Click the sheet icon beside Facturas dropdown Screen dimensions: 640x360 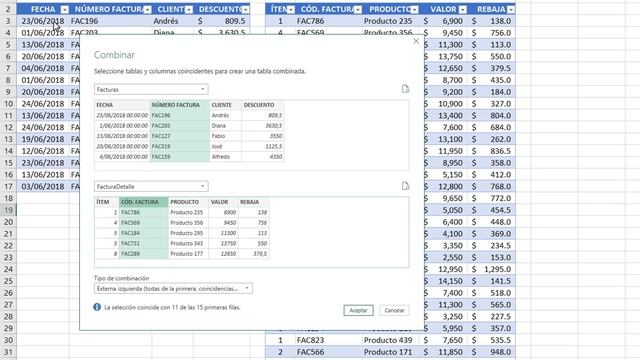(x=405, y=89)
